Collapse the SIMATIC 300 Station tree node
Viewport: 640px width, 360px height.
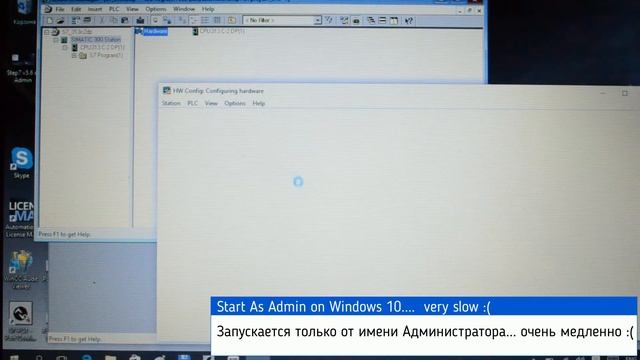(x=56, y=40)
